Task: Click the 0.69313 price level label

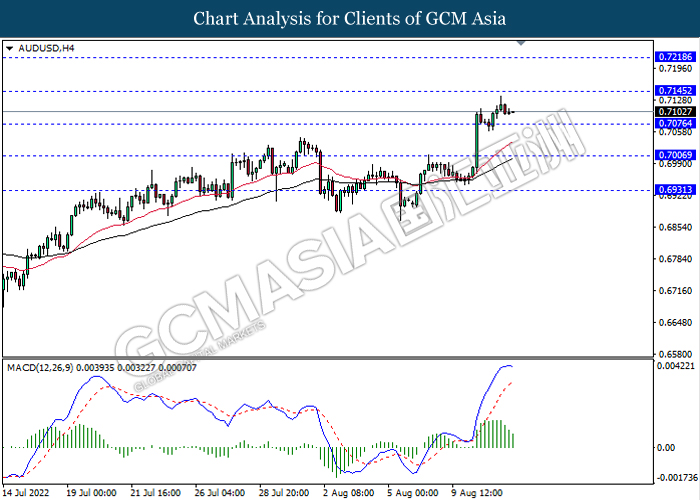Action: 675,190
